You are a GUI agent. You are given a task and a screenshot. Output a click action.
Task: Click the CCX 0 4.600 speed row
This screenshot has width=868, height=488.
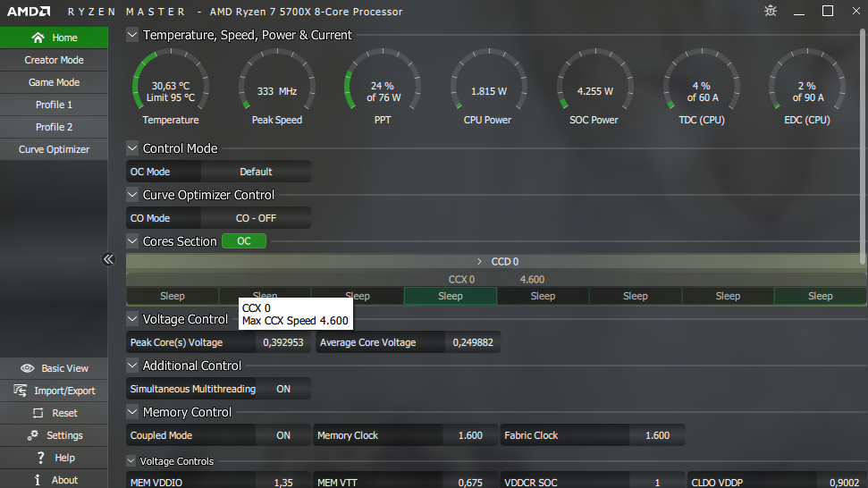(496, 280)
